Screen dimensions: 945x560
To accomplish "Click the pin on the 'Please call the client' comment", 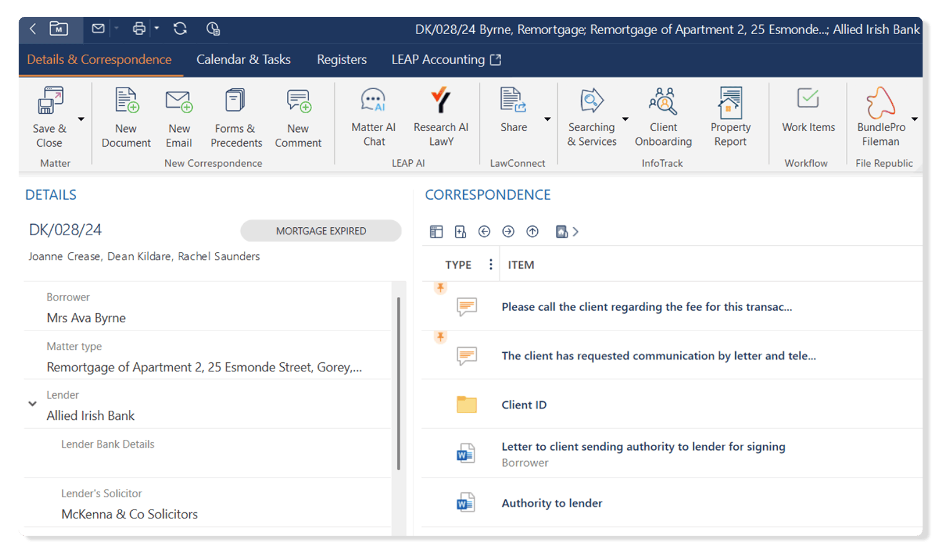I will [x=440, y=287].
